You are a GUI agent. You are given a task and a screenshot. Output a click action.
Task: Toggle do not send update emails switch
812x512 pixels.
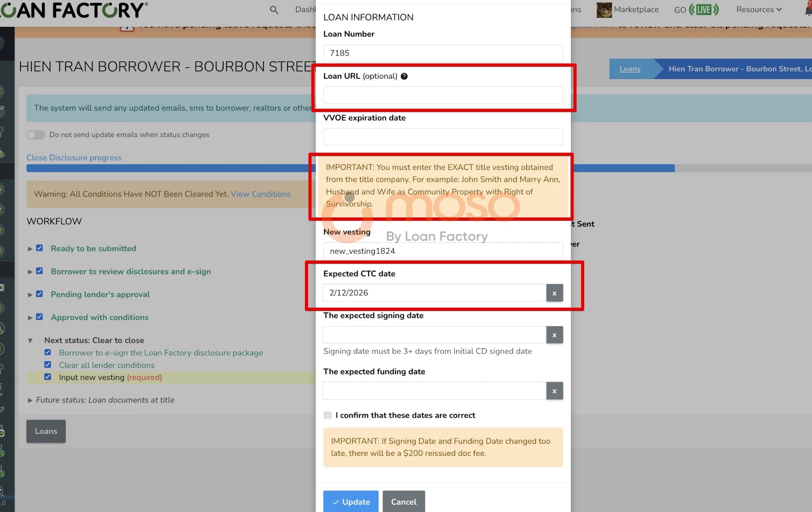coord(36,135)
